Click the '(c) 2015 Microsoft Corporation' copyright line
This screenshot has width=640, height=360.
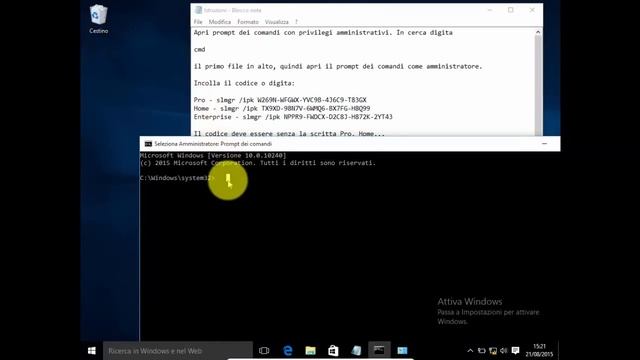258,163
